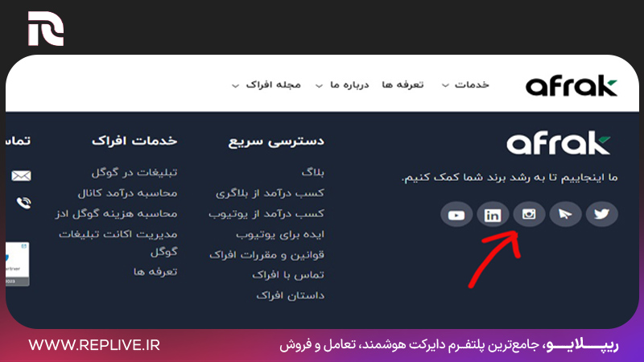Open the LinkedIn social icon
Viewport: 644px width, 362px height.
pyautogui.click(x=493, y=214)
